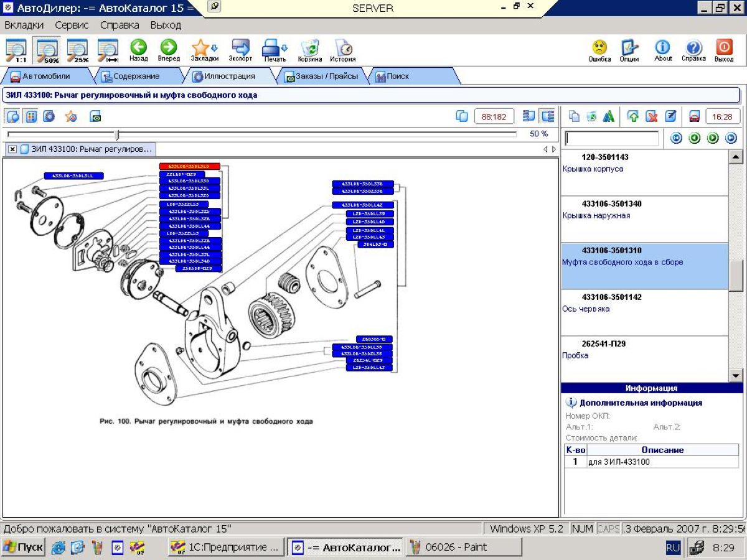747x560 pixels.
Task: Open Опции settings
Action: (x=629, y=50)
